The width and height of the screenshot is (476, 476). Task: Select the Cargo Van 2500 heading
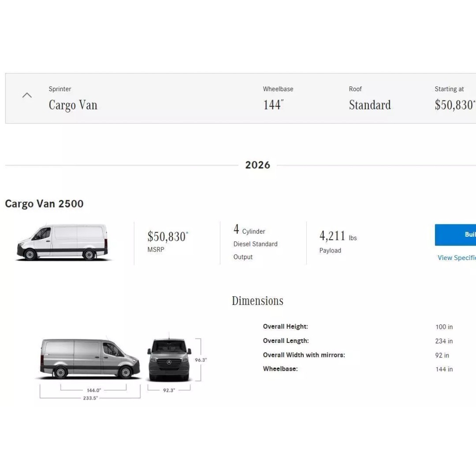pos(45,204)
